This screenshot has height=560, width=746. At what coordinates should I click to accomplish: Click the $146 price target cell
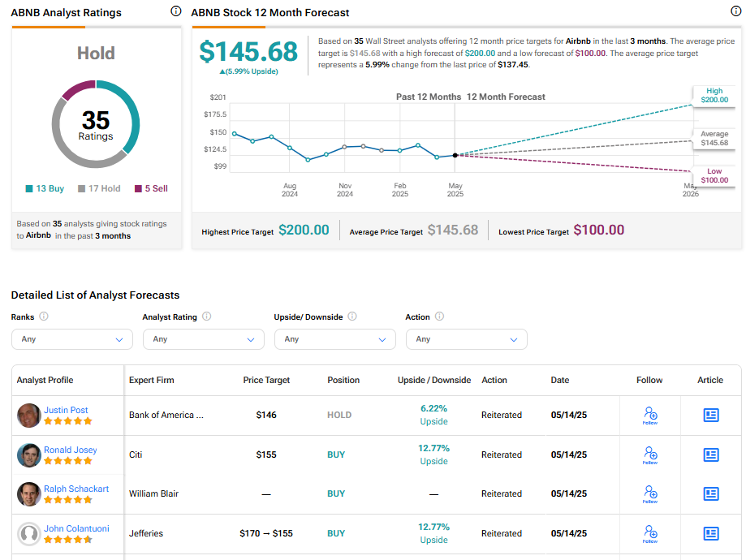[x=266, y=415]
